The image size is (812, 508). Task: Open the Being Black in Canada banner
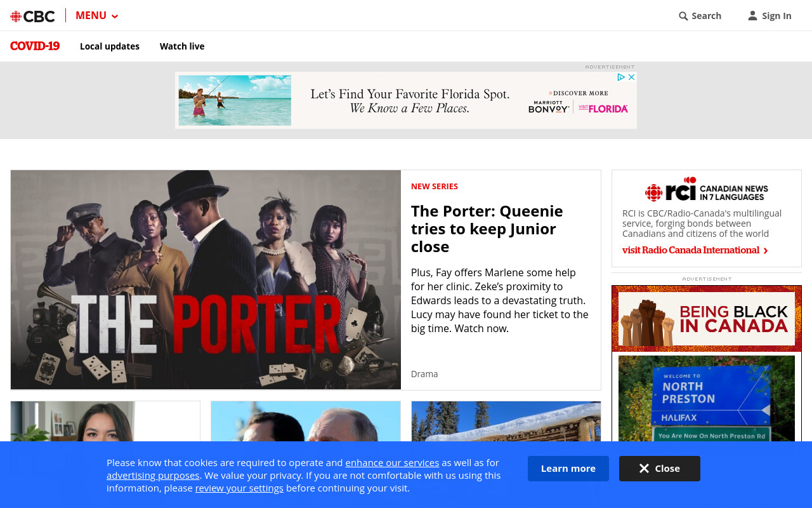(707, 319)
